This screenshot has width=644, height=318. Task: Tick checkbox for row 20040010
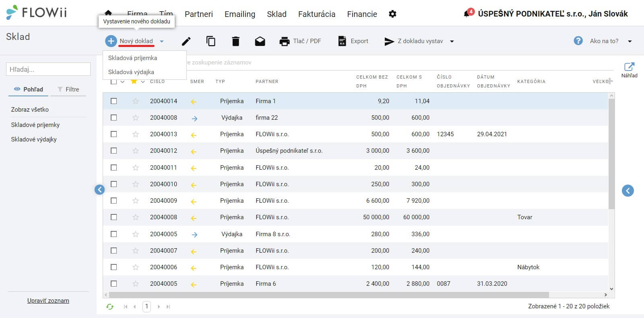[x=114, y=184]
